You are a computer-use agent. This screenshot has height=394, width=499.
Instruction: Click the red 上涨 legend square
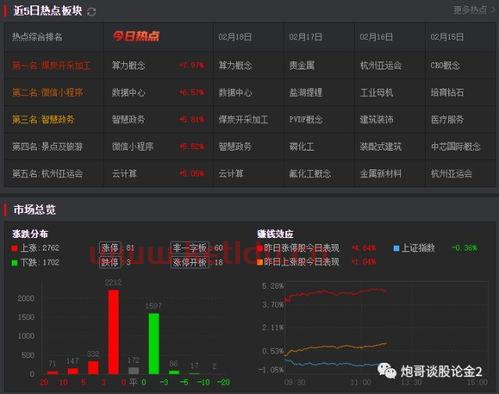(14, 248)
